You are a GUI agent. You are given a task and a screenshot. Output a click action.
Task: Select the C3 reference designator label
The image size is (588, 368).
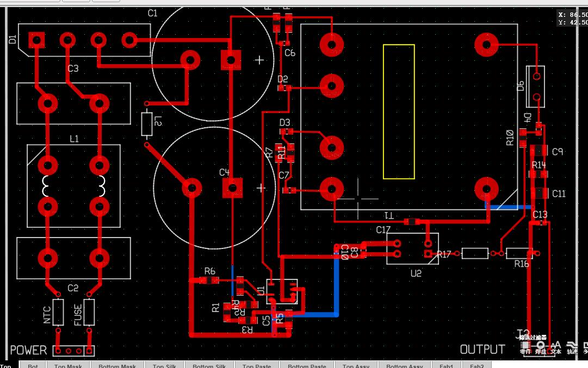(x=73, y=68)
